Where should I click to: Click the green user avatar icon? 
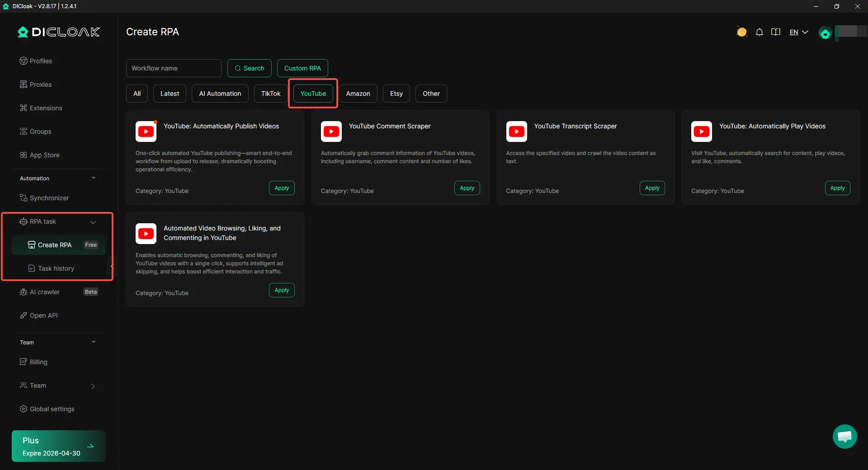[825, 33]
